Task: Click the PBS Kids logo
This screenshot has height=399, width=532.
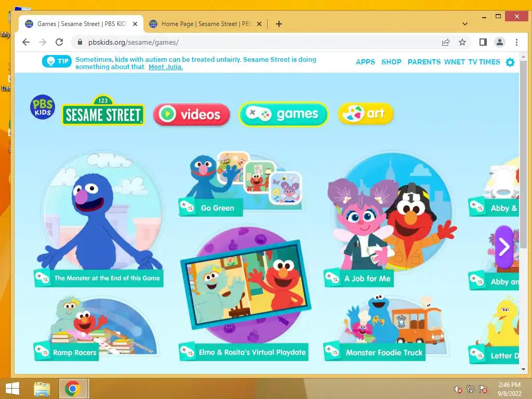Action: (43, 107)
